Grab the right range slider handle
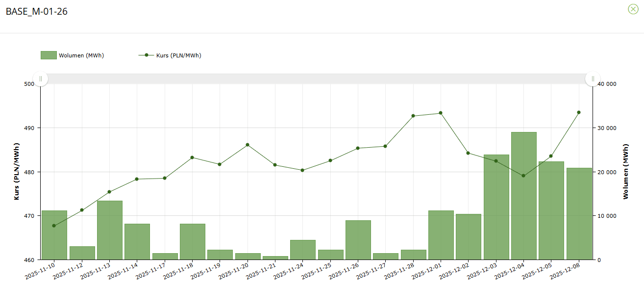The width and height of the screenshot is (644, 287). click(593, 78)
